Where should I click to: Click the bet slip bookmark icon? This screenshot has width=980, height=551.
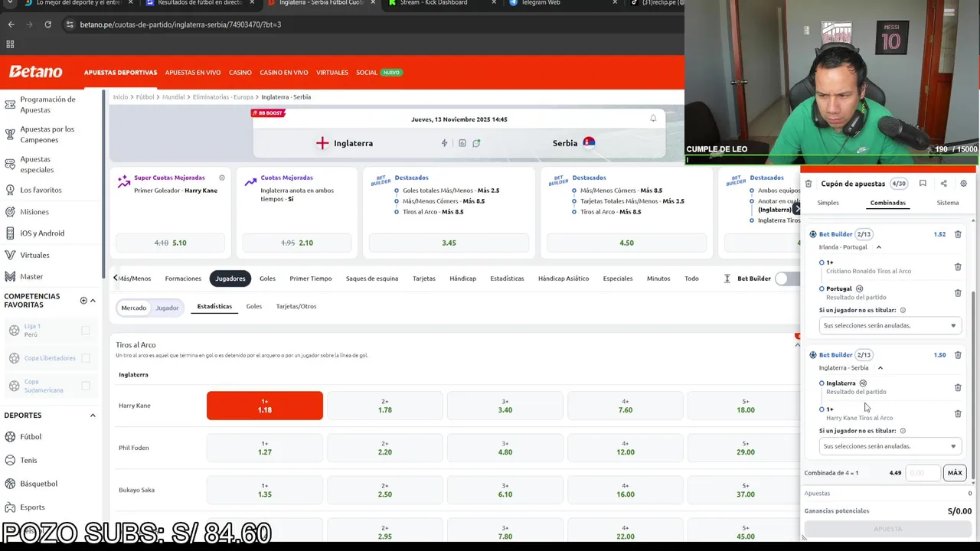(x=923, y=184)
